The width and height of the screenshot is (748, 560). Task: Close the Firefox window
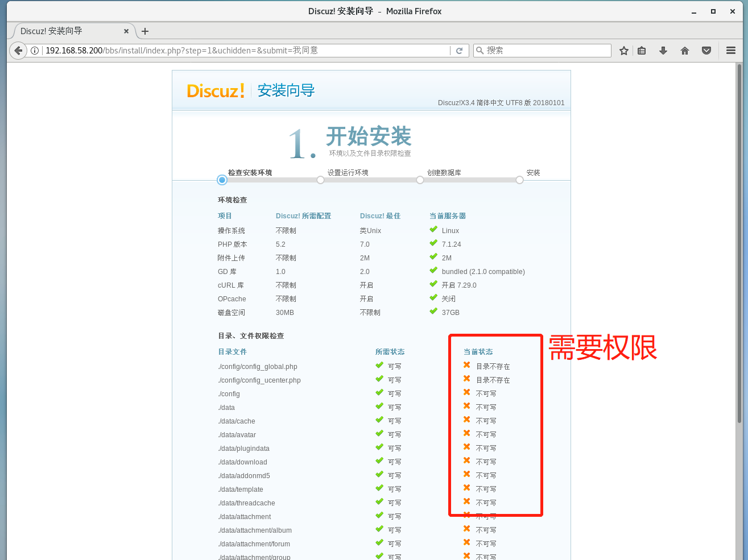pos(733,11)
